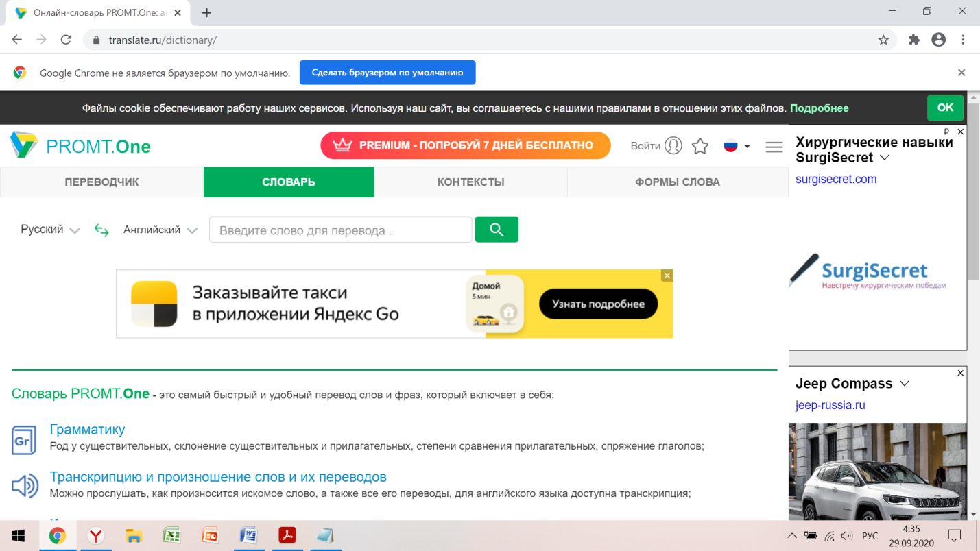980x551 pixels.
Task: Open File Explorer from taskbar
Action: [x=134, y=535]
